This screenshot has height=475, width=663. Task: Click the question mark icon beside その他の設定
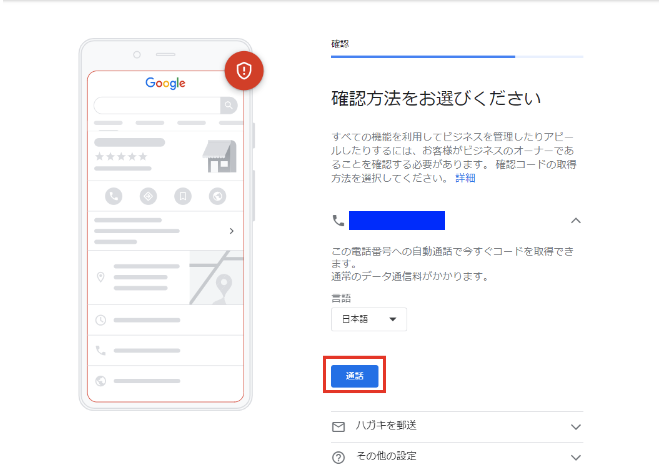[338, 457]
